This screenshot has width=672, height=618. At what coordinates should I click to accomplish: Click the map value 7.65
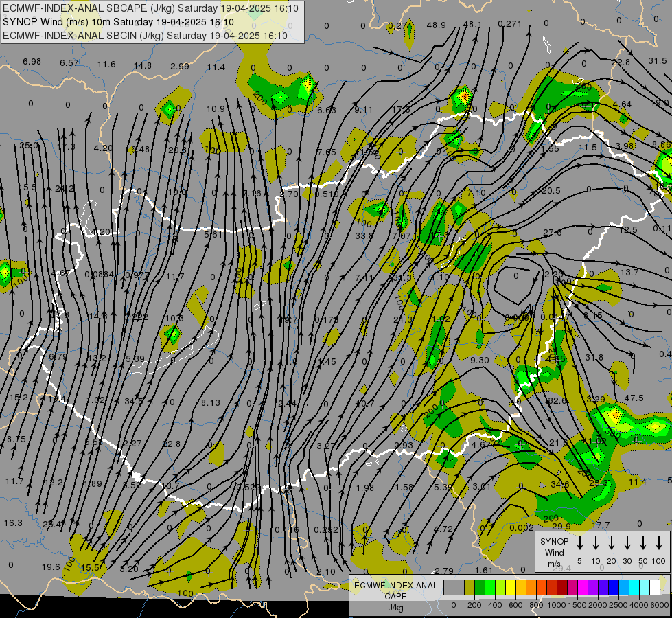tap(327, 152)
